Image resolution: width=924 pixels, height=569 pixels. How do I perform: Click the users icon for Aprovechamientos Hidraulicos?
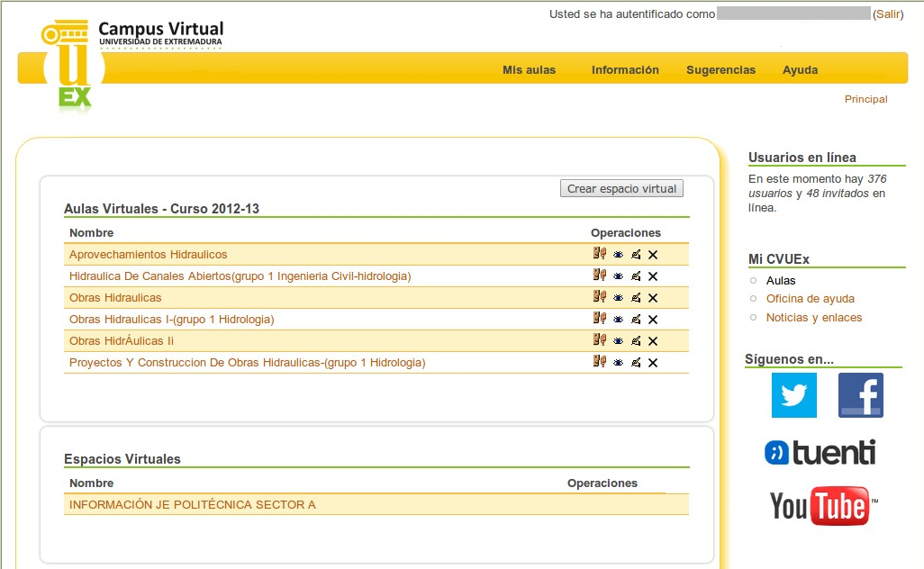pyautogui.click(x=599, y=254)
